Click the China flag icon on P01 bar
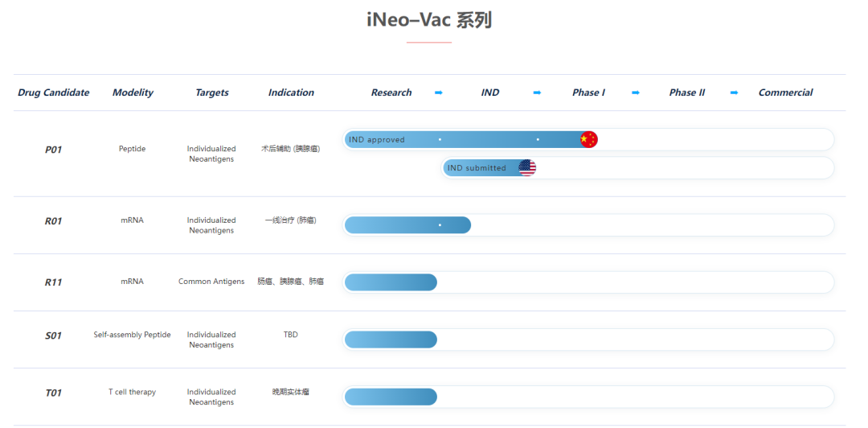Screen dimensions: 868x428 tap(588, 139)
